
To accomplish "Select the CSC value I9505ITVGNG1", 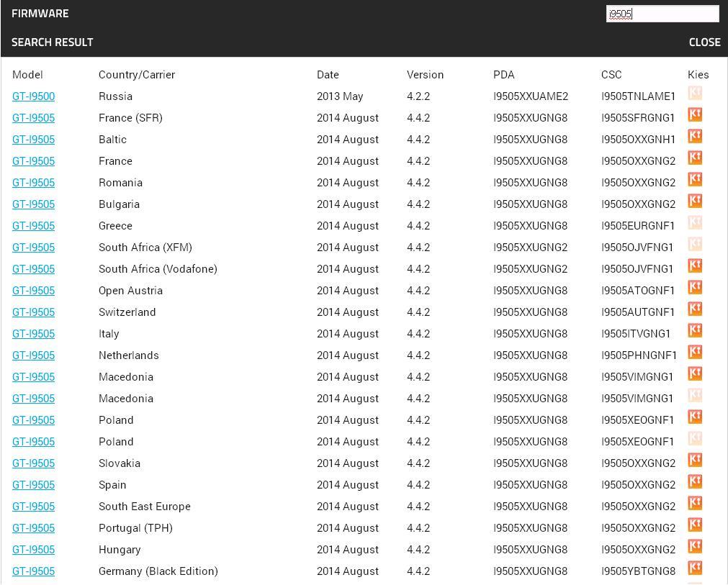I will (636, 334).
